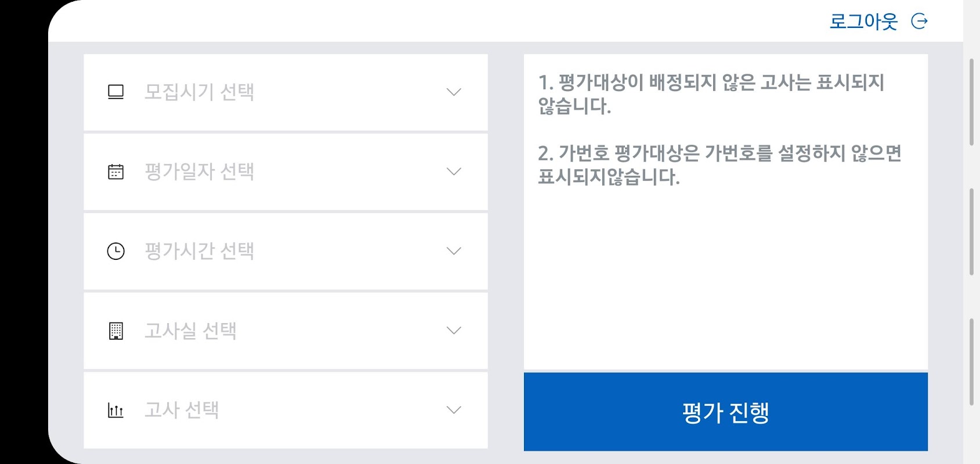
Task: Open the 고사 선택 dropdown
Action: (x=285, y=410)
